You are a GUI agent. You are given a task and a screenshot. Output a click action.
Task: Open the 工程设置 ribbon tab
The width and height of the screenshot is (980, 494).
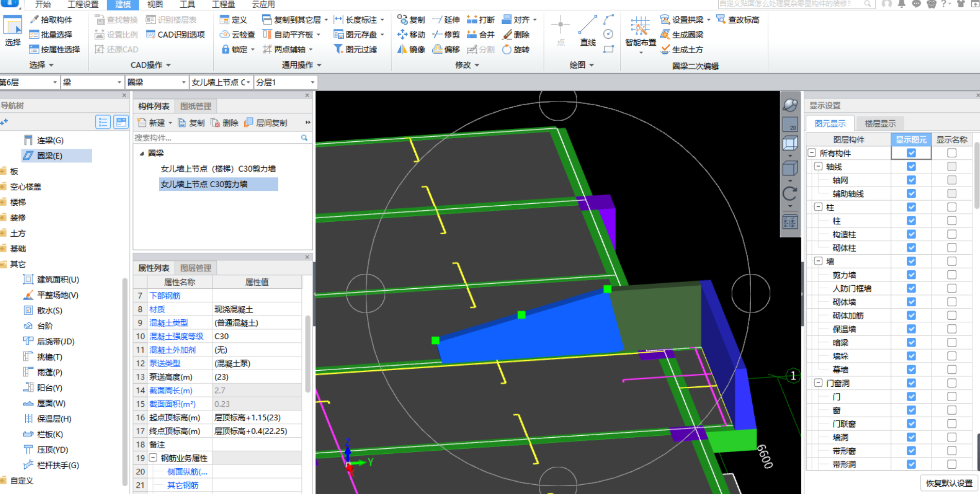[x=83, y=5]
